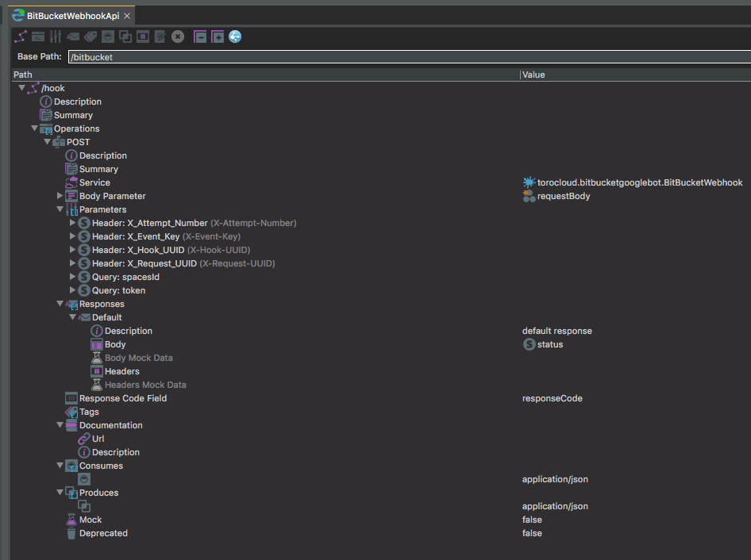The image size is (751, 560).
Task: Click the add response envelope toolbar icon
Action: [x=73, y=36]
